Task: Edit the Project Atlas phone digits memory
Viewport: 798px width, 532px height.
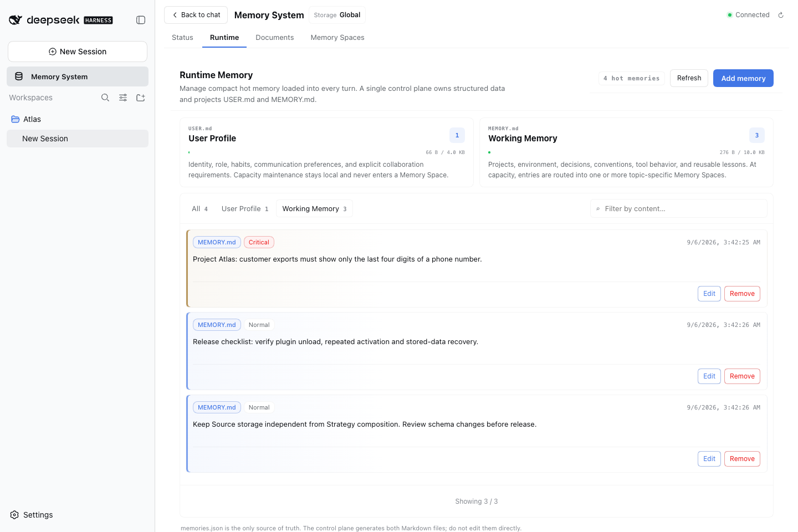Action: click(x=709, y=294)
